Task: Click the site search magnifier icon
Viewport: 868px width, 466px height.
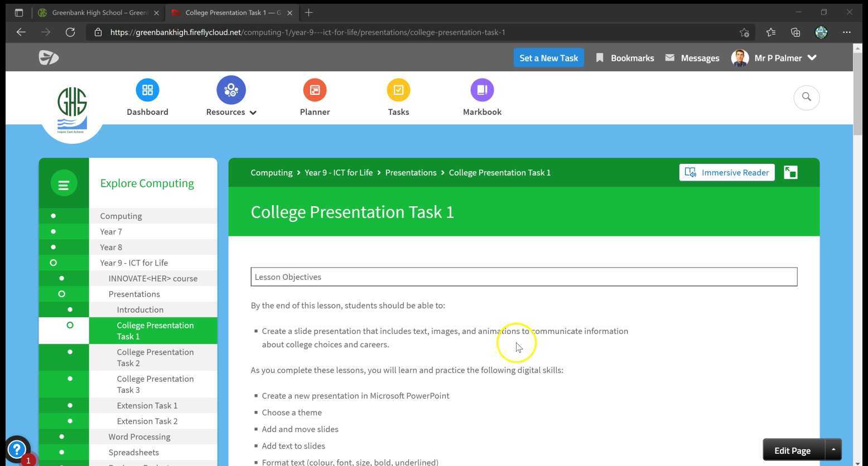Action: pyautogui.click(x=806, y=97)
